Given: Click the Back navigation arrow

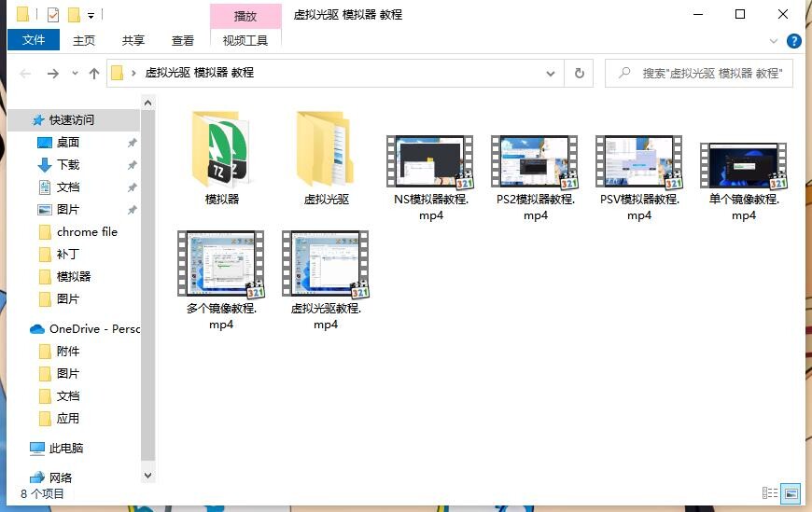Looking at the screenshot, I should point(25,73).
